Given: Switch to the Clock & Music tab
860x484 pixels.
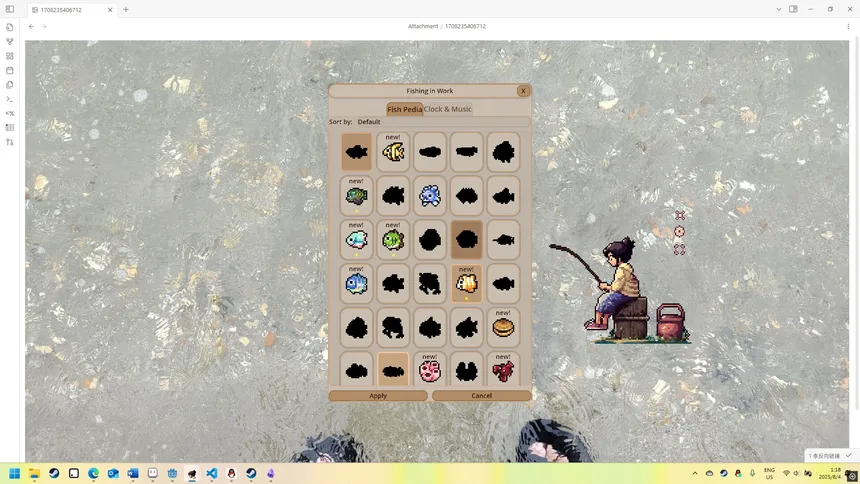Looking at the screenshot, I should pos(448,109).
